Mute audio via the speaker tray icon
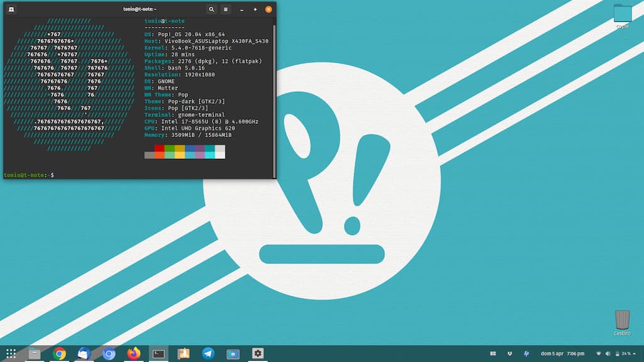The height and width of the screenshot is (362, 644). coord(608,354)
